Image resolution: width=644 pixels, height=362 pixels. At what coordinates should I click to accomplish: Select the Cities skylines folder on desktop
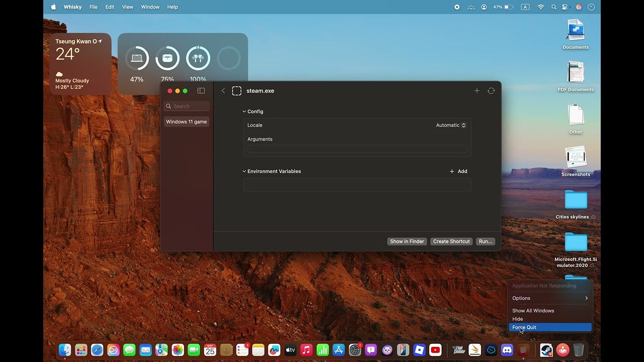[576, 204]
